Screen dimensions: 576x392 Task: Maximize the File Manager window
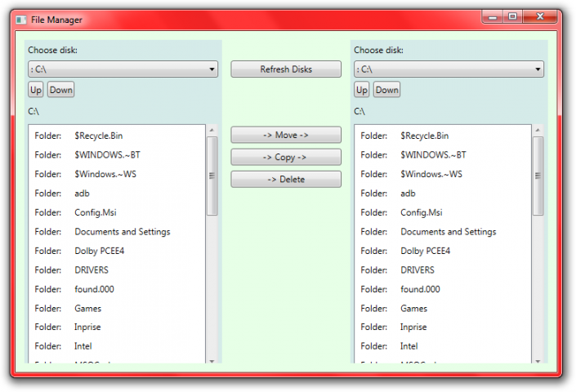pyautogui.click(x=512, y=17)
